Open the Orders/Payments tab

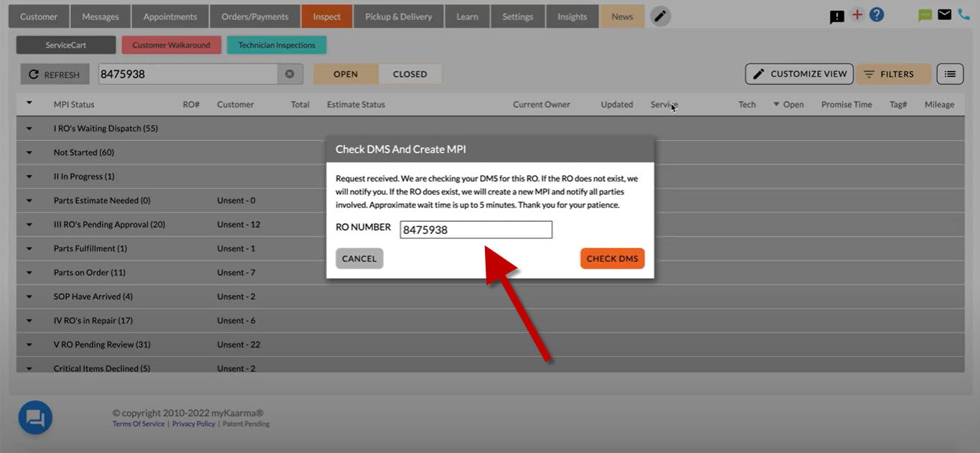(x=255, y=17)
